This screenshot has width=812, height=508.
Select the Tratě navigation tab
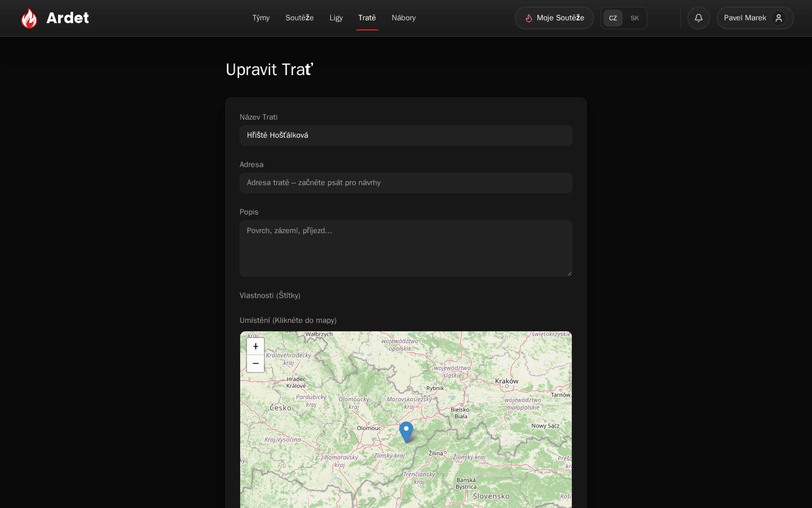(x=367, y=18)
